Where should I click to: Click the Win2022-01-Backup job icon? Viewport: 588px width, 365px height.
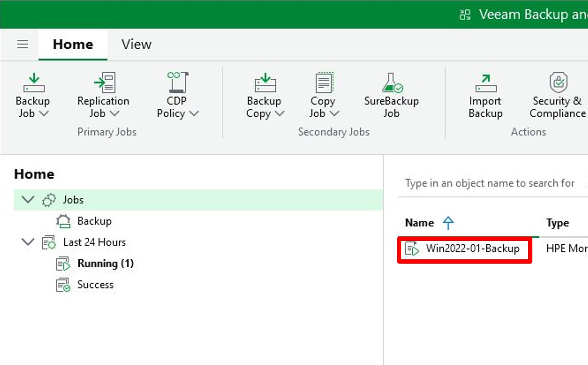pos(412,249)
